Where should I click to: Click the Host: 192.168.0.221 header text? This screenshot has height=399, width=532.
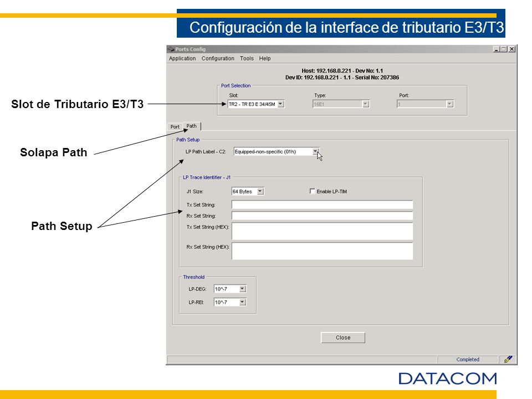(x=342, y=71)
